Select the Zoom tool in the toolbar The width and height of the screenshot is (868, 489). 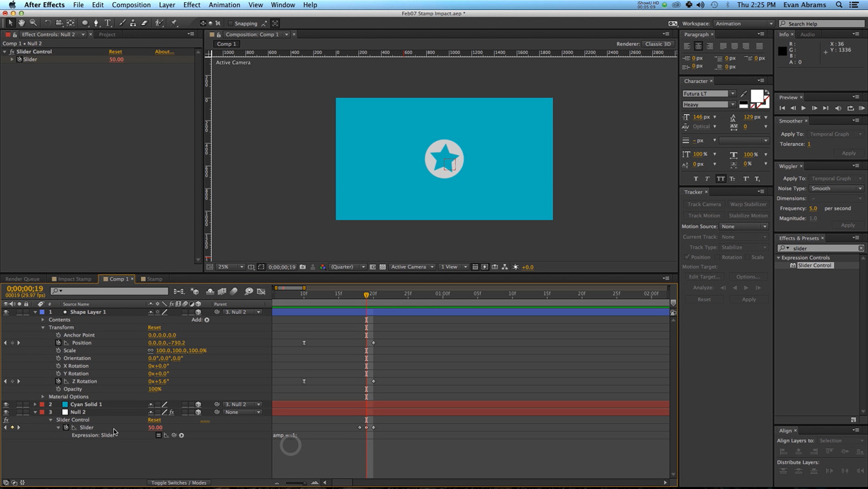33,23
